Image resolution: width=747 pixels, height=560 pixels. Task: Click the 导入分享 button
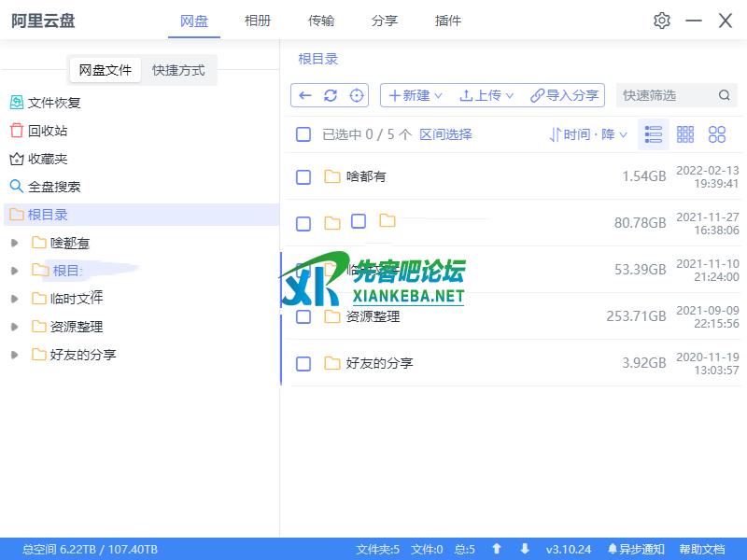click(564, 95)
